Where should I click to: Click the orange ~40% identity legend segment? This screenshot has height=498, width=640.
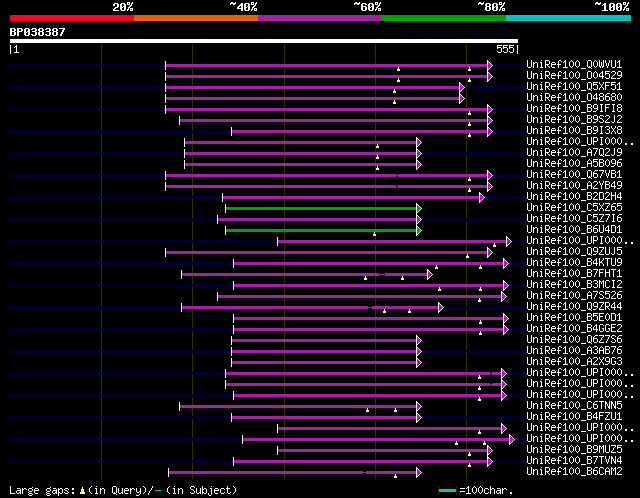(x=196, y=18)
